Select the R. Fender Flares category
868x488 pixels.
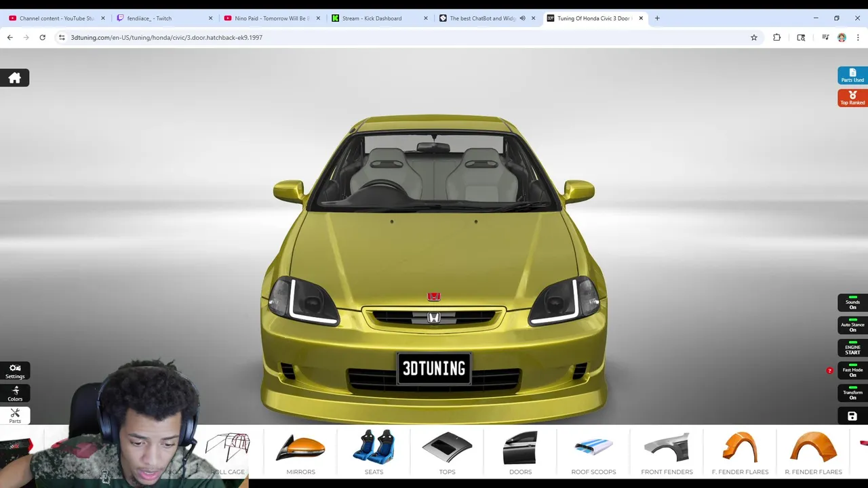[813, 453]
